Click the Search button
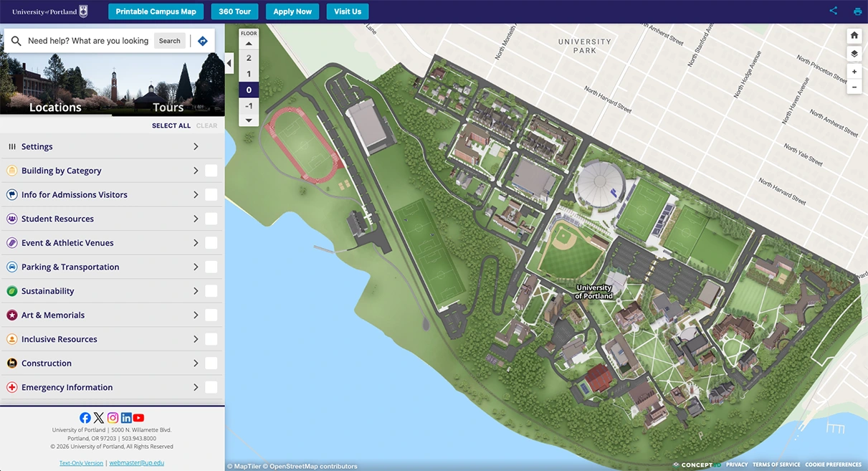Viewport: 868px width, 471px height. pos(170,41)
